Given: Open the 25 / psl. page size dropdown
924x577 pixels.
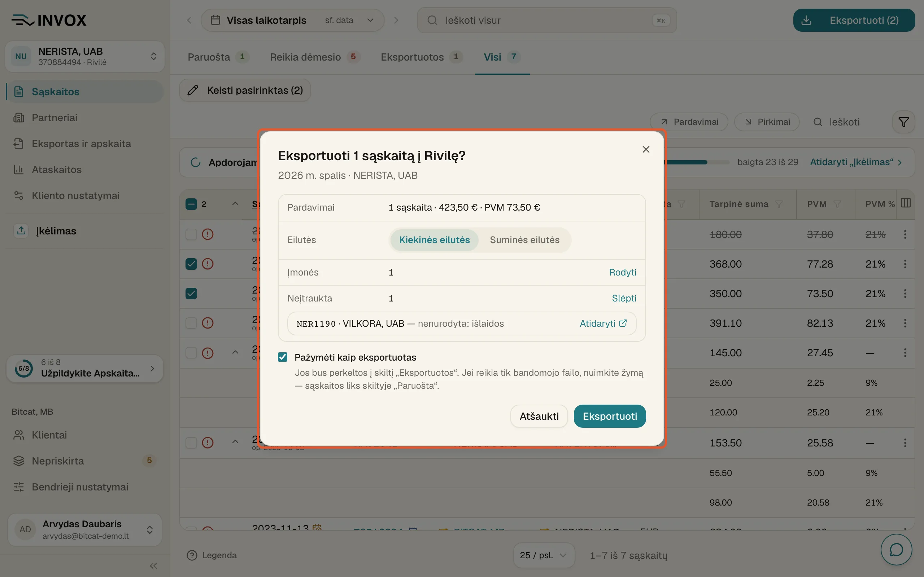Looking at the screenshot, I should (x=543, y=555).
